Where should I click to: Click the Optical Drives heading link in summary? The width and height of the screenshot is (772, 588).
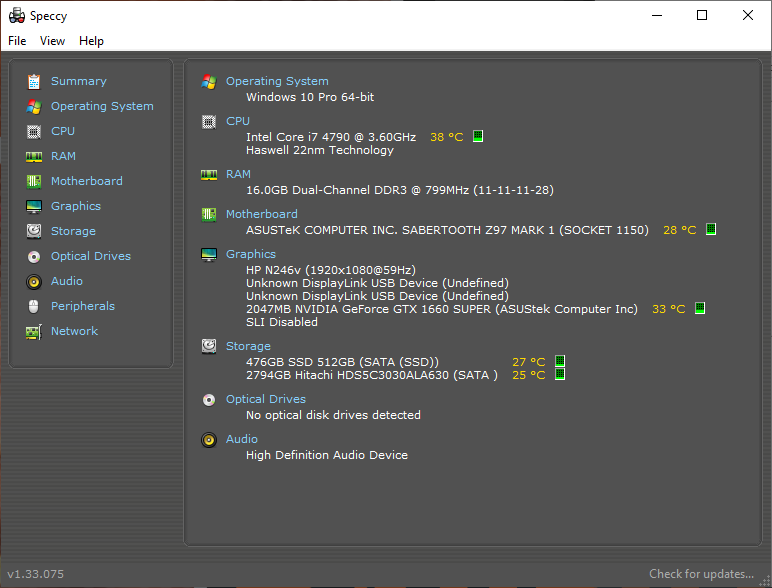pyautogui.click(x=266, y=399)
